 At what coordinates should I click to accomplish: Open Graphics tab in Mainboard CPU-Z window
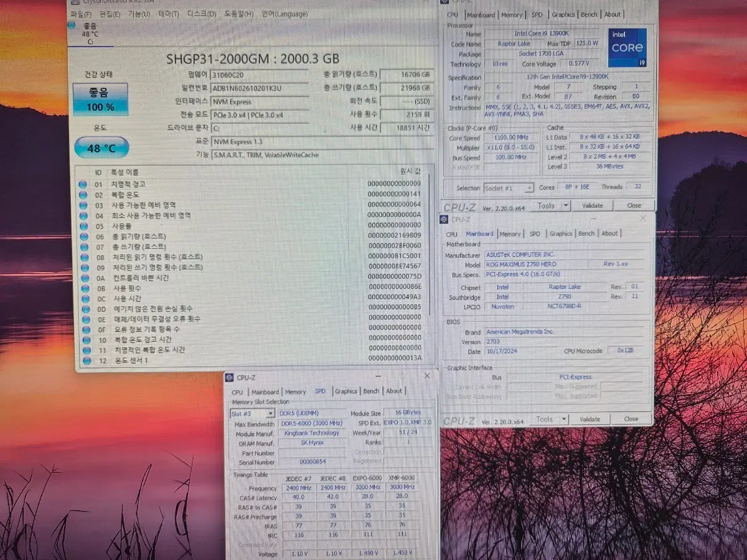pyautogui.click(x=560, y=233)
